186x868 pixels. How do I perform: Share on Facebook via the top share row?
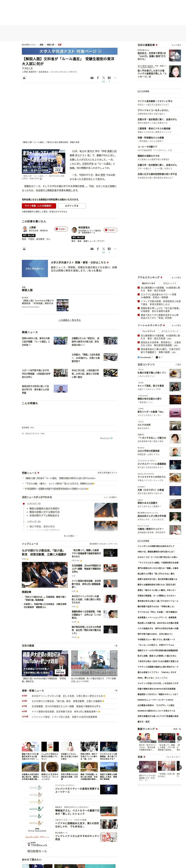[98, 78]
